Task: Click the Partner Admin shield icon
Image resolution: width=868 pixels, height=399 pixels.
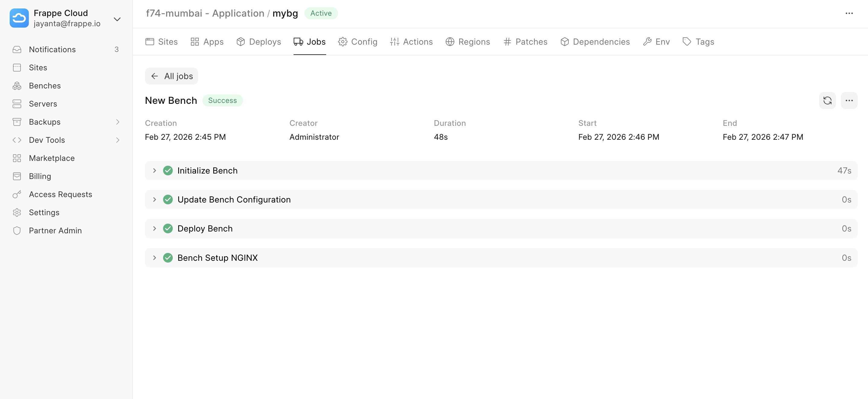Action: [x=17, y=231]
